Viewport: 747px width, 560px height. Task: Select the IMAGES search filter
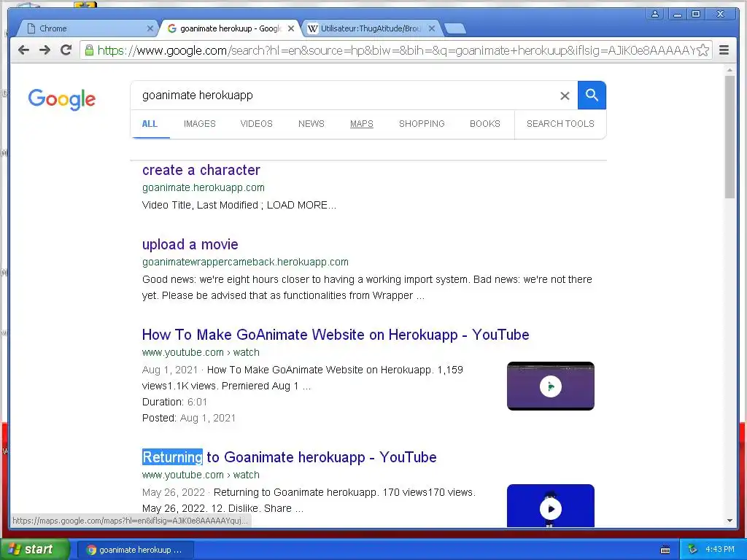(200, 124)
